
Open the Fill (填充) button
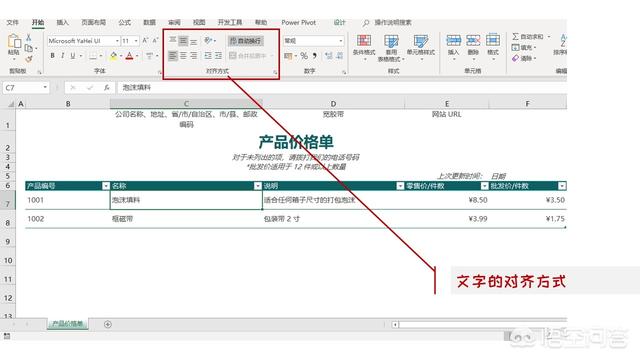click(523, 48)
